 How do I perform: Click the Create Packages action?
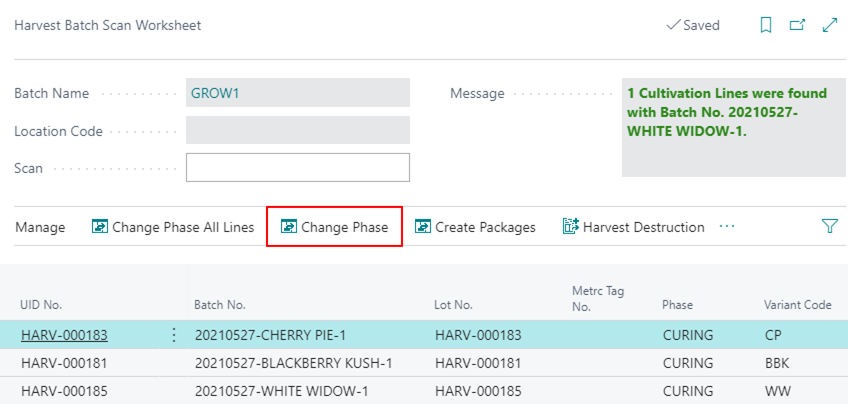pos(475,227)
